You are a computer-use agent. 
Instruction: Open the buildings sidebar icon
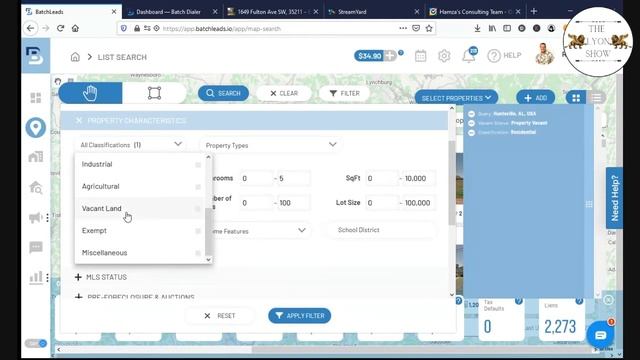[x=36, y=157]
